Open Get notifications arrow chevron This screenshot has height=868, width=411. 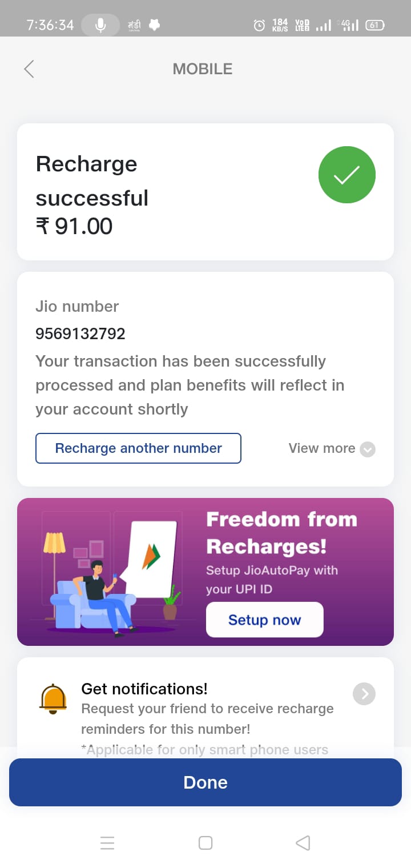(x=364, y=694)
